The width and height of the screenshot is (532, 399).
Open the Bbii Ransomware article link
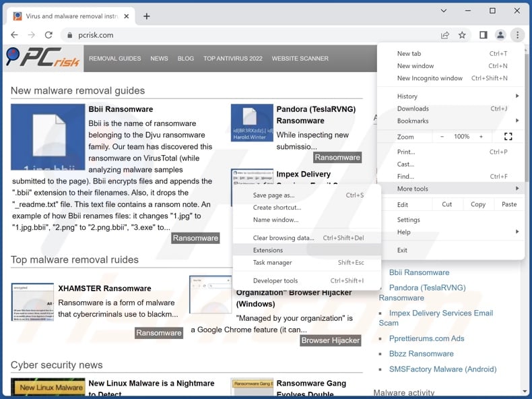tap(121, 109)
